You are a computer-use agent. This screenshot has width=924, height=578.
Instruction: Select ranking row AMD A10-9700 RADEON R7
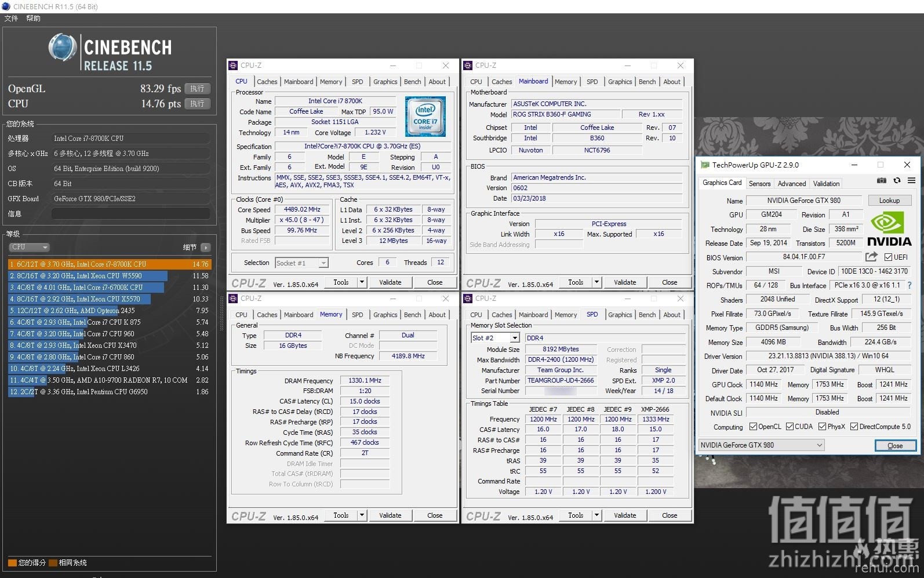point(110,380)
